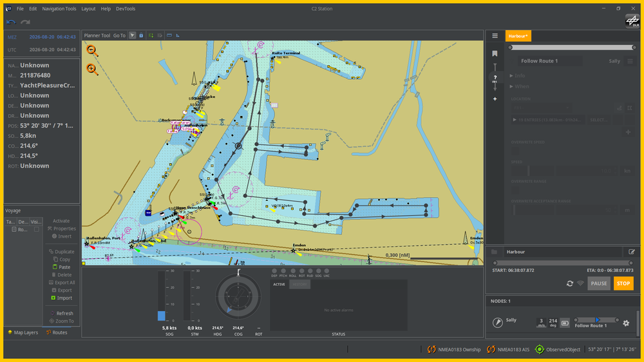Click the STOP button

point(623,283)
